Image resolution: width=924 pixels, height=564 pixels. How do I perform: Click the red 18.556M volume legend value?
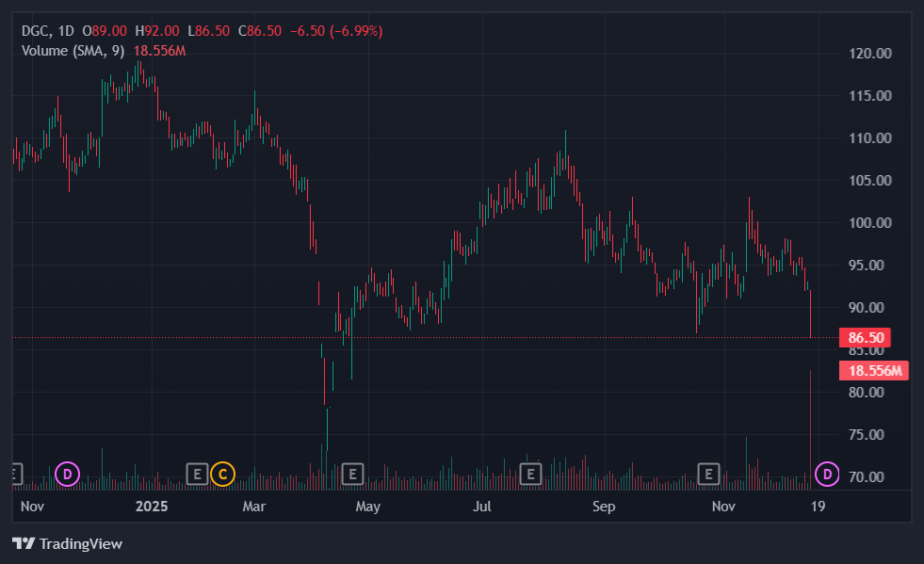(x=159, y=50)
